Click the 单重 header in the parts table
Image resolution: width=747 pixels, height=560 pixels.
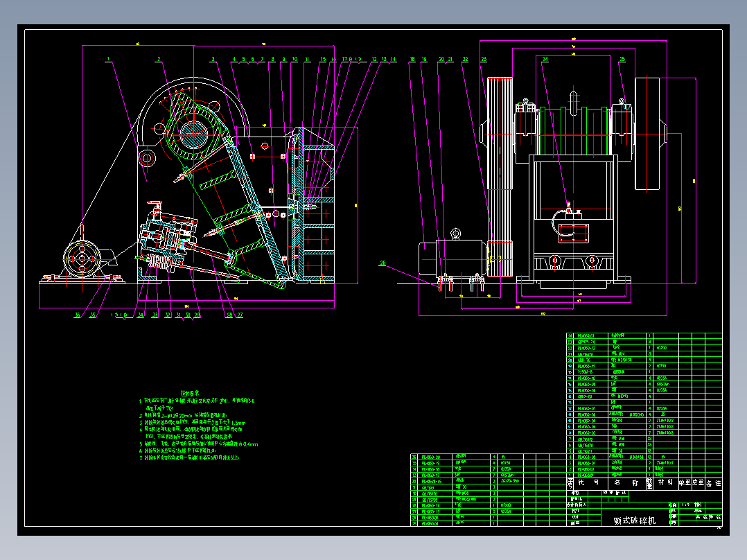(x=685, y=483)
